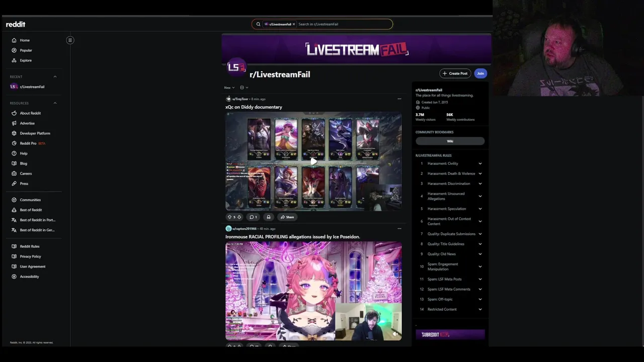Unmute the Ironmouse video
The image size is (644, 362).
coord(395,334)
